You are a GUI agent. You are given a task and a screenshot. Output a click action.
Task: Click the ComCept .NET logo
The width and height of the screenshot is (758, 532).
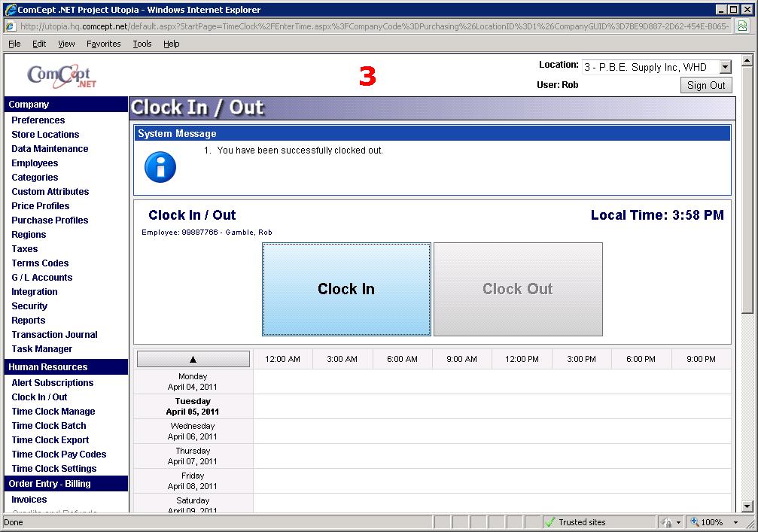[62, 76]
